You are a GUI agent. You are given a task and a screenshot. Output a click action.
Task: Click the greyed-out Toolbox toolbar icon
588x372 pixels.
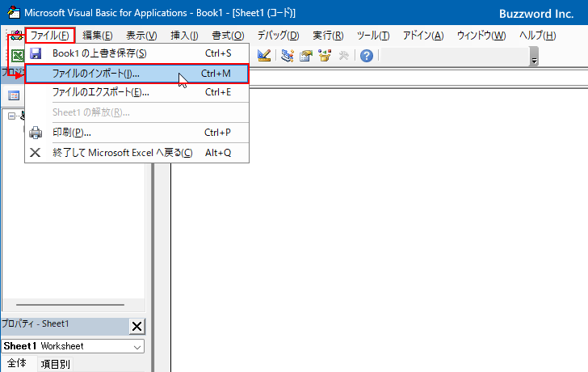tap(343, 56)
